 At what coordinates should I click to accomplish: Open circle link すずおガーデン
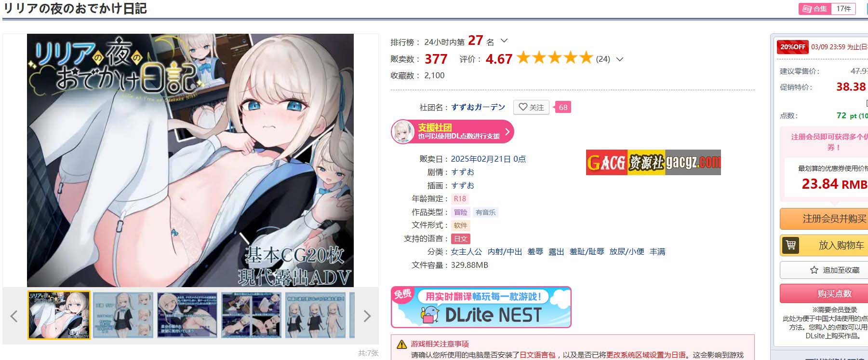point(478,107)
